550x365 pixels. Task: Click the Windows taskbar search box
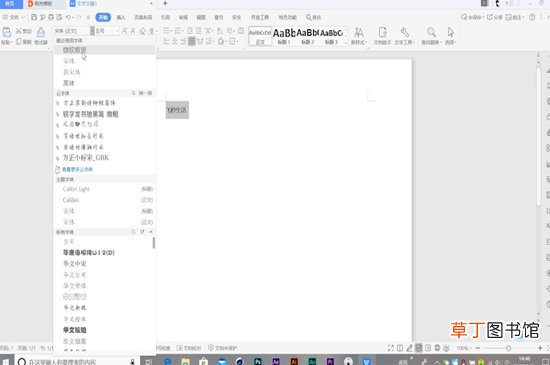[x=77, y=361]
